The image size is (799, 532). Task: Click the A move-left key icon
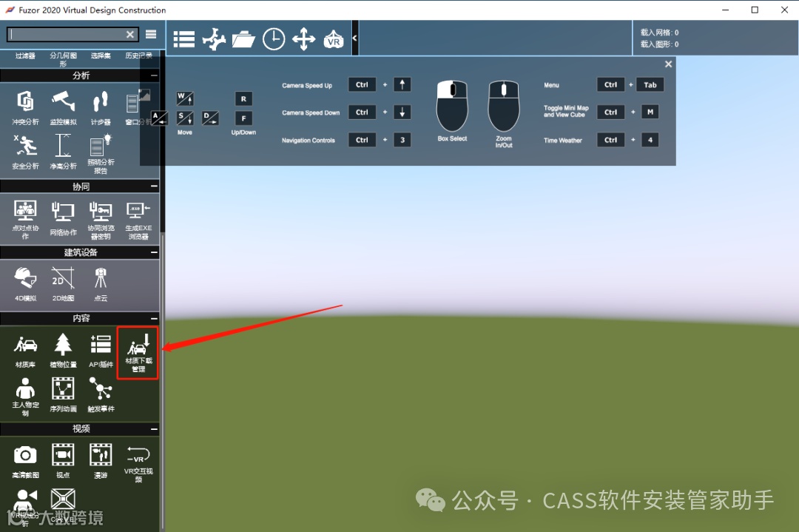coord(159,118)
